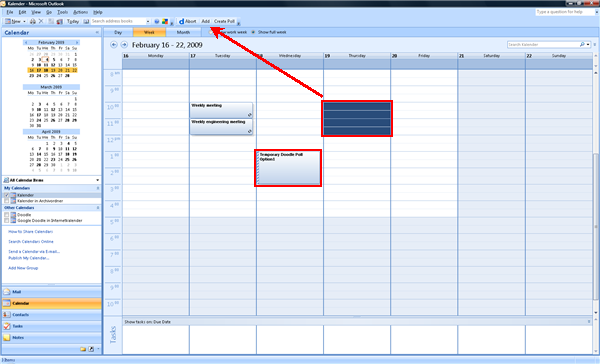600x364 pixels.
Task: Click the Create Poll button
Action: point(224,21)
